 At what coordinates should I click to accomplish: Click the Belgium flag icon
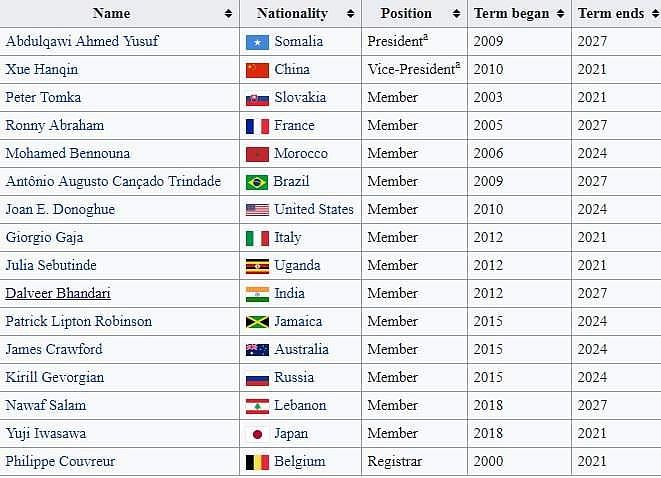click(257, 462)
